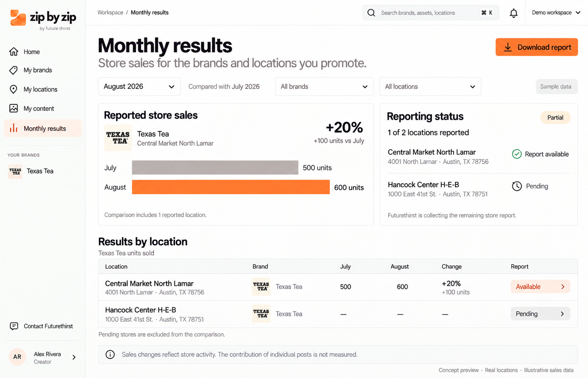Click the +20% headline figure
Viewport: 588px width, 378px height.
345,128
